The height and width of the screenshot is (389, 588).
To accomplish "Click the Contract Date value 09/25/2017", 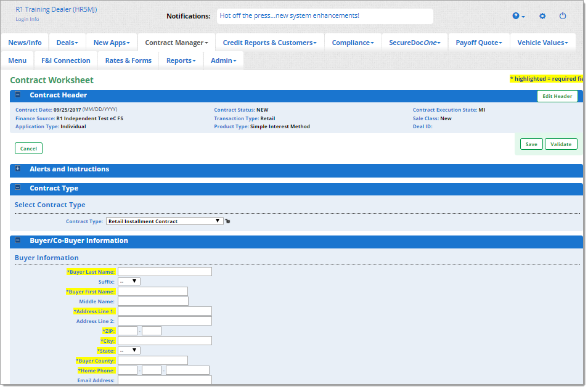I will [67, 110].
